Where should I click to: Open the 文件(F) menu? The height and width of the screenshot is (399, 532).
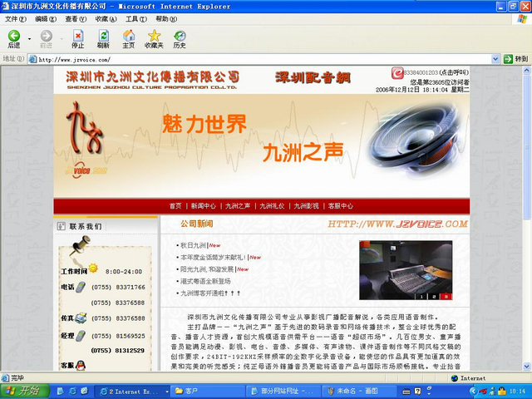click(14, 18)
